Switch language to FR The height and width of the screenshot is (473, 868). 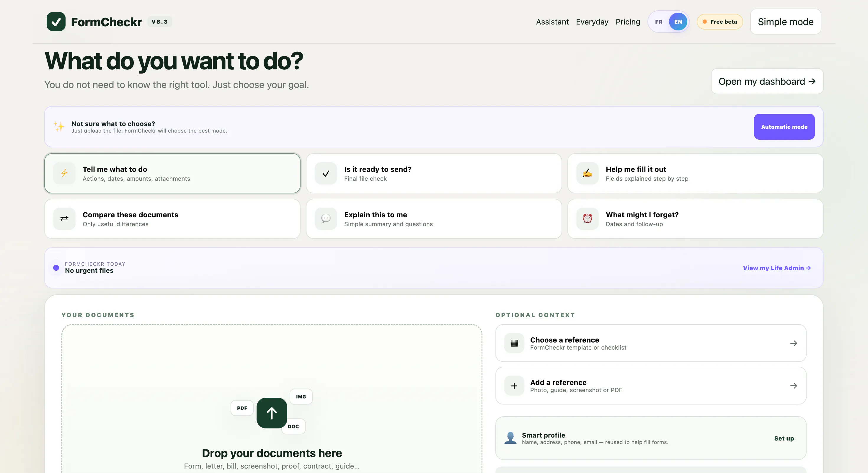pyautogui.click(x=658, y=22)
